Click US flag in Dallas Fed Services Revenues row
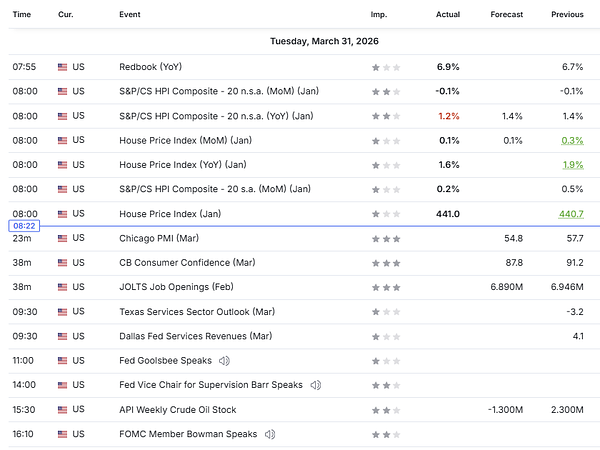The image size is (600, 450). click(x=64, y=336)
